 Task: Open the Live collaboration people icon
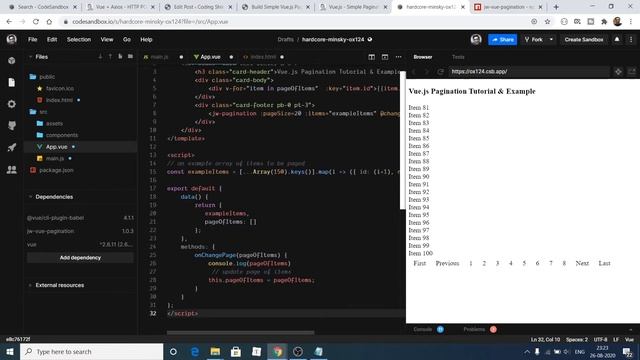(11, 169)
